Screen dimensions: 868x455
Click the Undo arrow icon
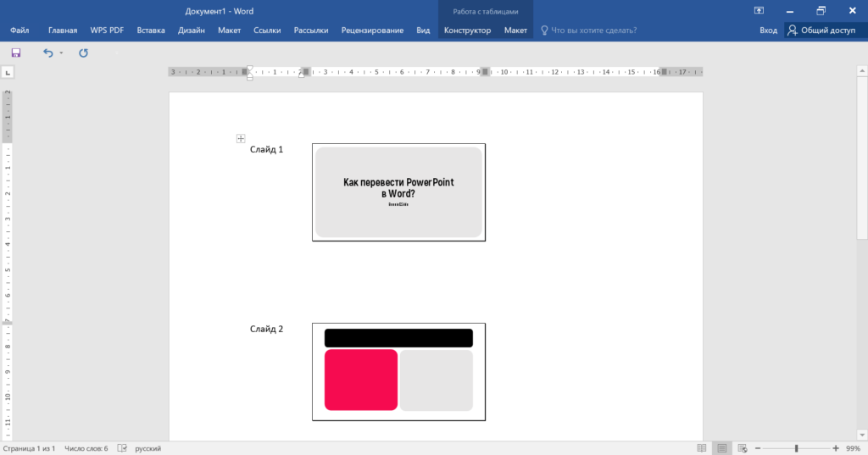tap(48, 53)
